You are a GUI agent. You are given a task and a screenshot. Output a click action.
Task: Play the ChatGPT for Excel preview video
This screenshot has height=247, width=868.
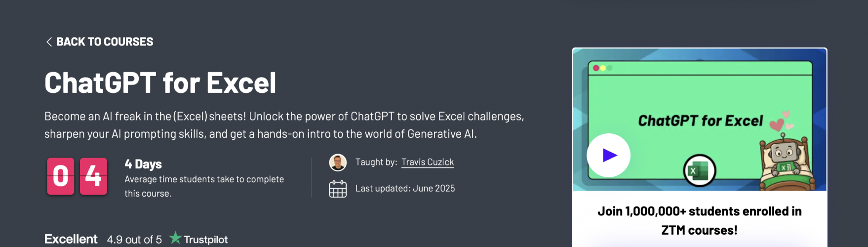[608, 155]
